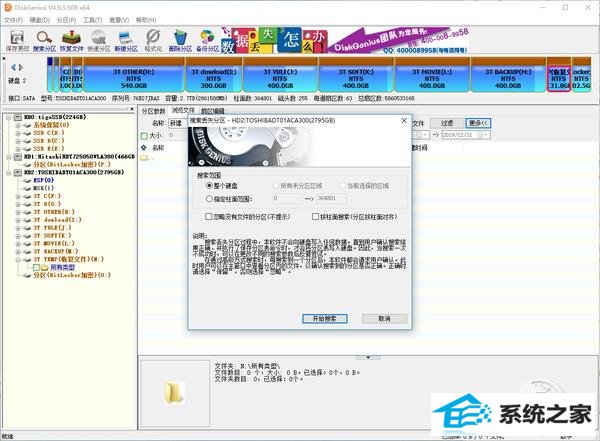This screenshot has width=600, height=441.
Task: Collapse the 3T TEMP(恢复文件)(N:) node
Action: click(x=18, y=260)
